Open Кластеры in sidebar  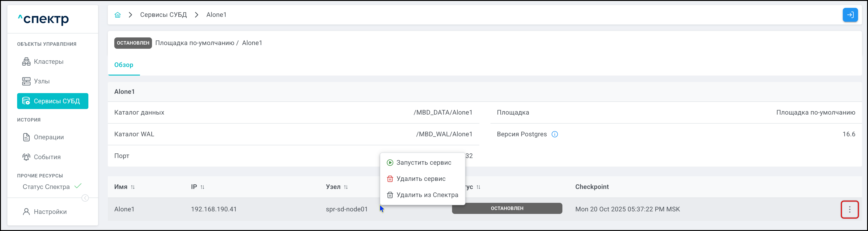[49, 61]
